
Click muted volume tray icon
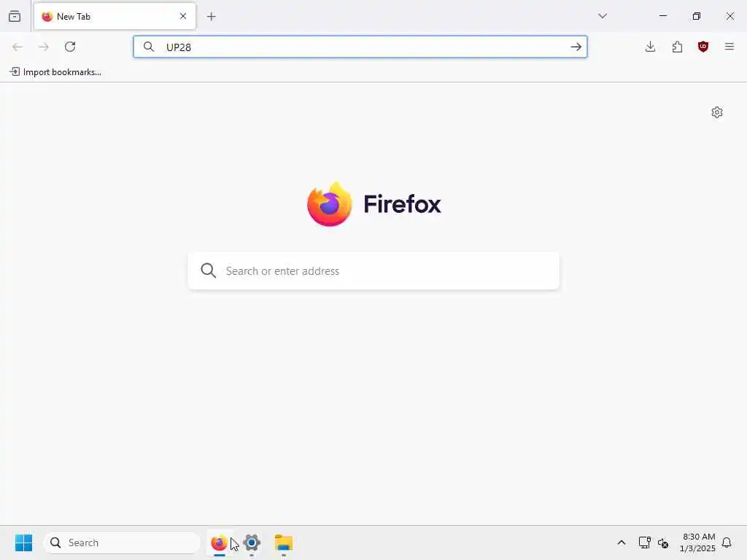click(663, 542)
